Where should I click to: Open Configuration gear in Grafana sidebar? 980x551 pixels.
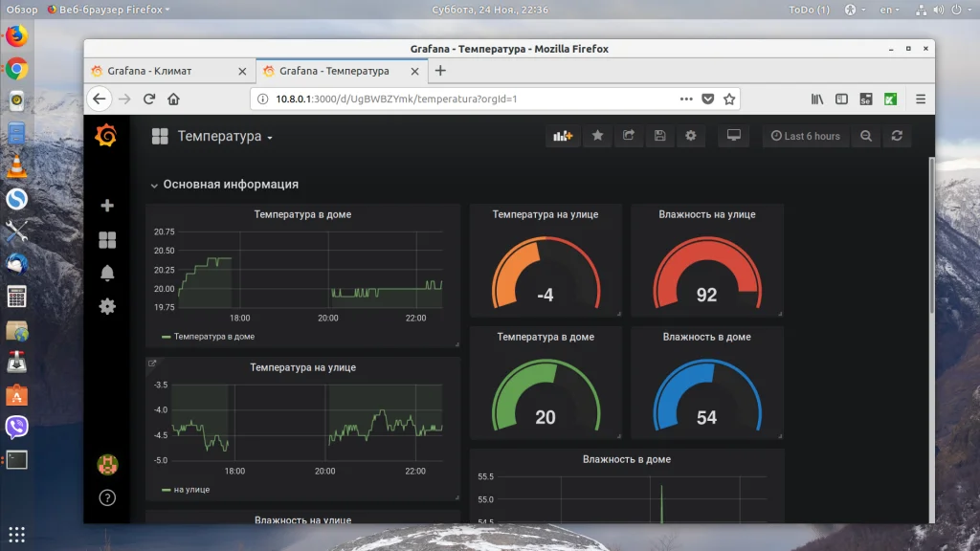pos(107,306)
